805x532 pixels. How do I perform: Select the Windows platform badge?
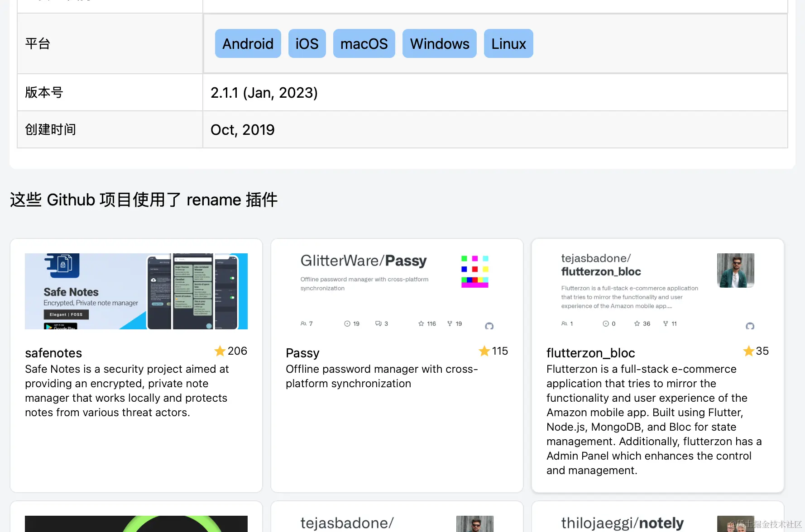pos(439,43)
